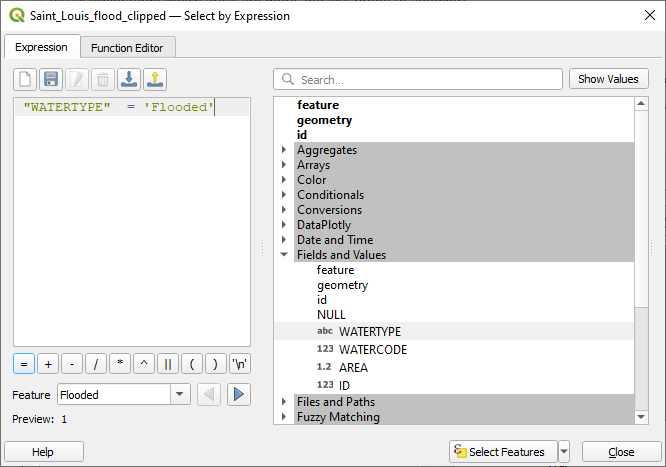Image resolution: width=666 pixels, height=467 pixels.
Task: Click the import user expressions icon
Action: [x=128, y=79]
